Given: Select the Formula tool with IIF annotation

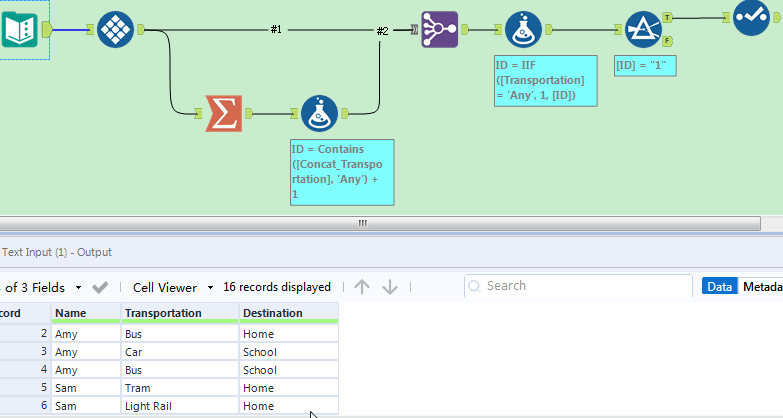Looking at the screenshot, I should tap(523, 29).
